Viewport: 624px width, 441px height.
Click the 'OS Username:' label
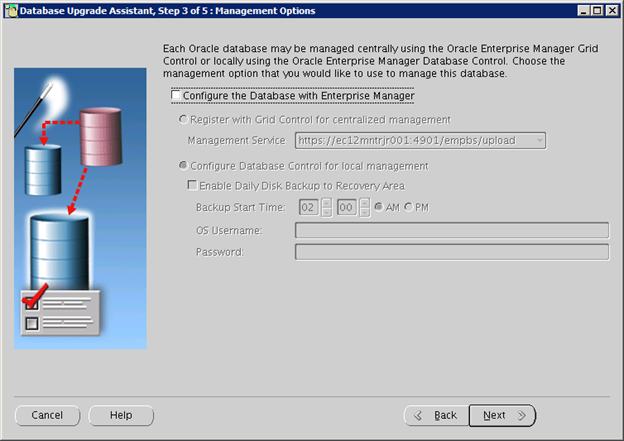pos(229,230)
